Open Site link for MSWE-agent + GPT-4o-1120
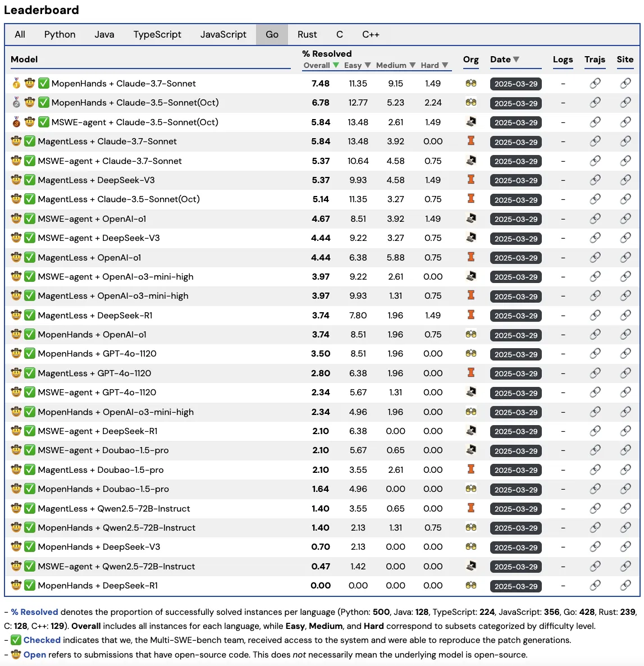 pos(625,392)
